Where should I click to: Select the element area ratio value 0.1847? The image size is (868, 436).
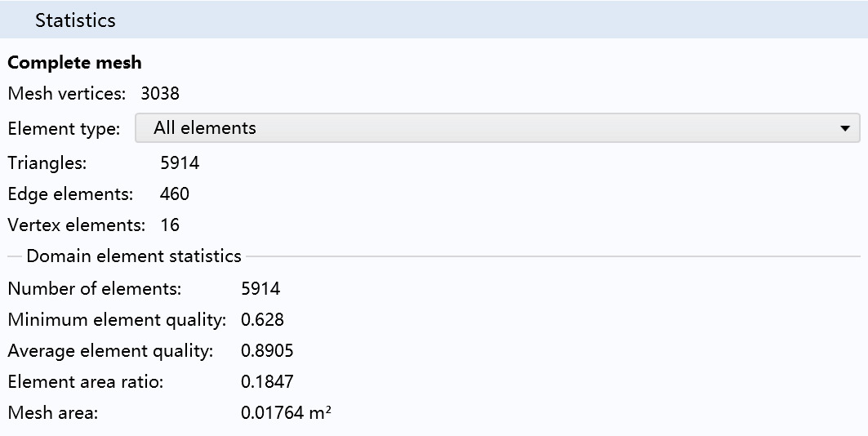point(267,382)
